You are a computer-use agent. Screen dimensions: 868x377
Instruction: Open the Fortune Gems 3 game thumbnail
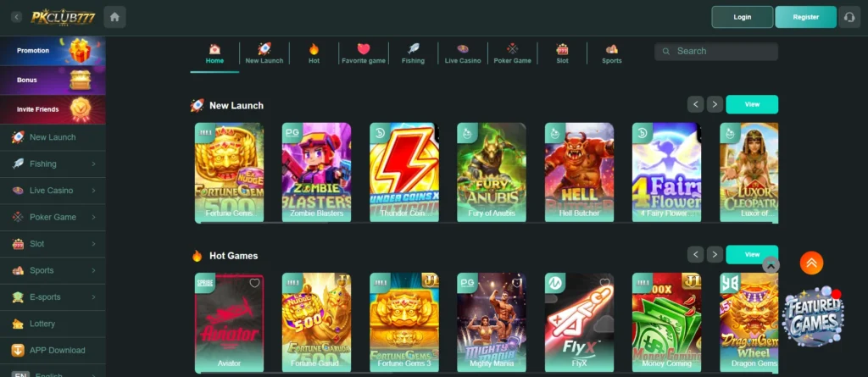tap(404, 323)
